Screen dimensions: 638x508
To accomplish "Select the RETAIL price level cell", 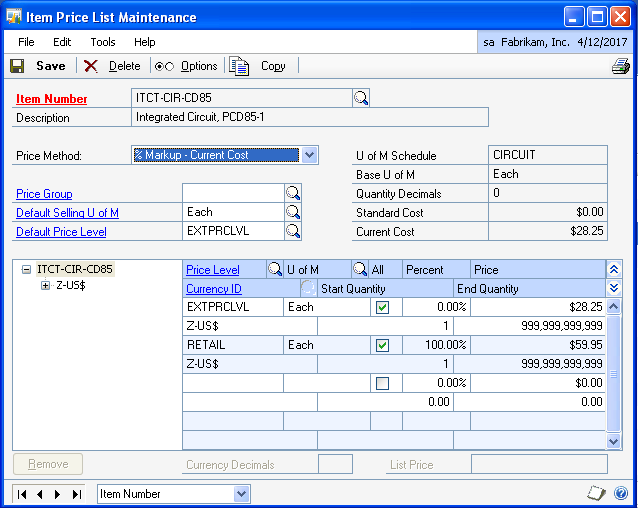I will (x=233, y=345).
